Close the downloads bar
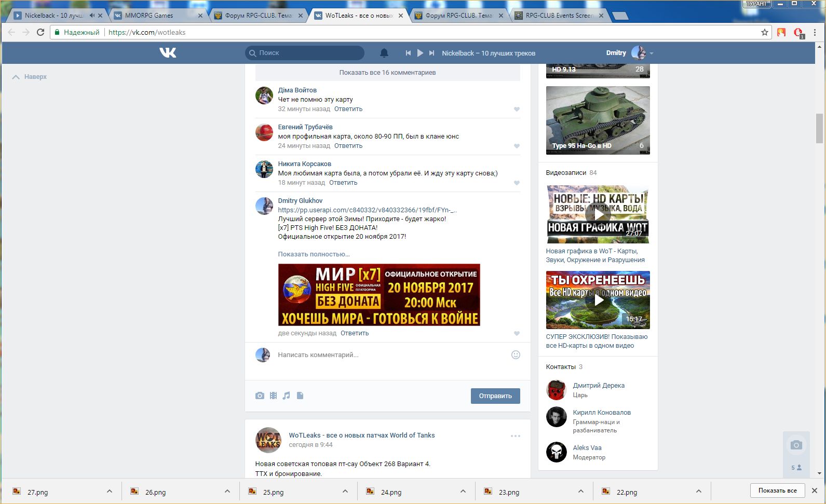The height and width of the screenshot is (504, 826). click(815, 491)
